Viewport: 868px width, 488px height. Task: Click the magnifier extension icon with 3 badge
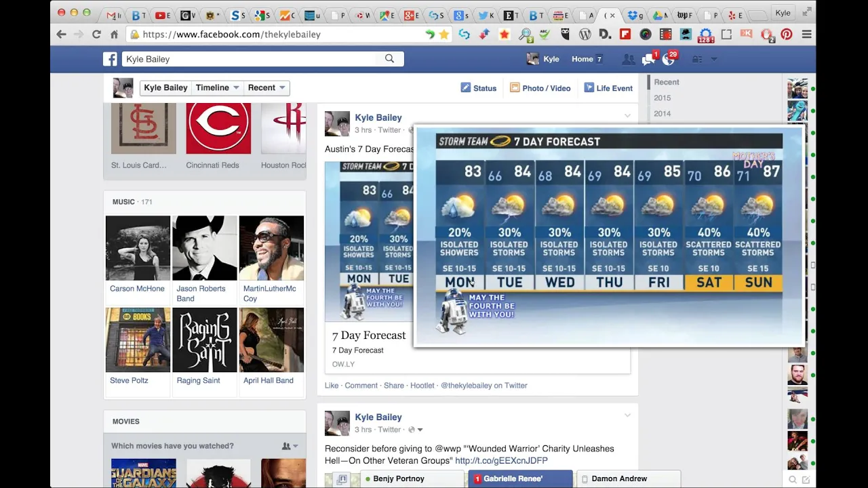coord(526,35)
